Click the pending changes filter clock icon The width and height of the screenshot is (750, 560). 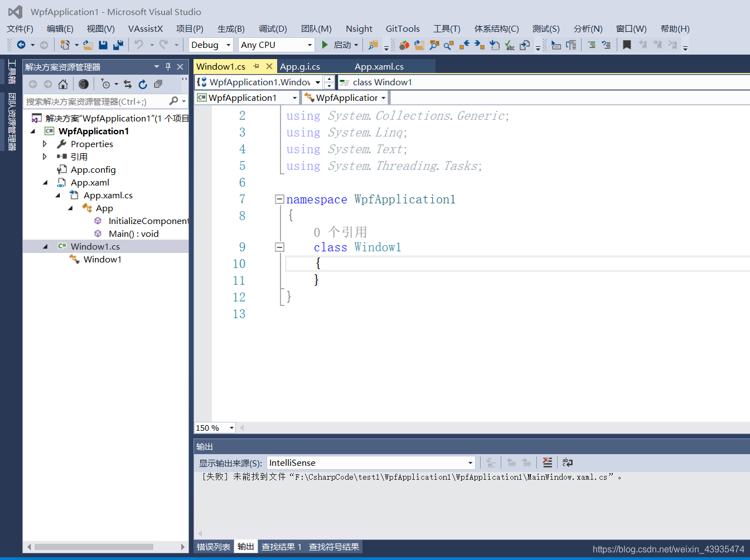coord(105,84)
